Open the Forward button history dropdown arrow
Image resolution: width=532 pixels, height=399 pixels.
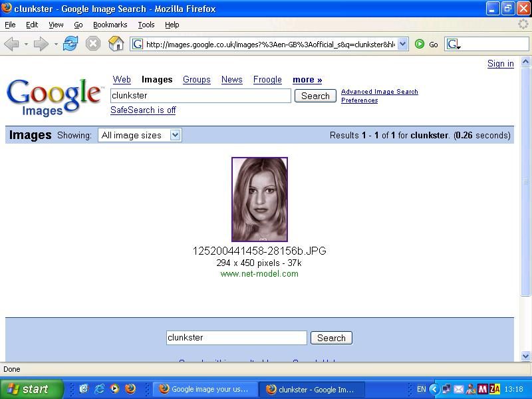click(x=56, y=44)
